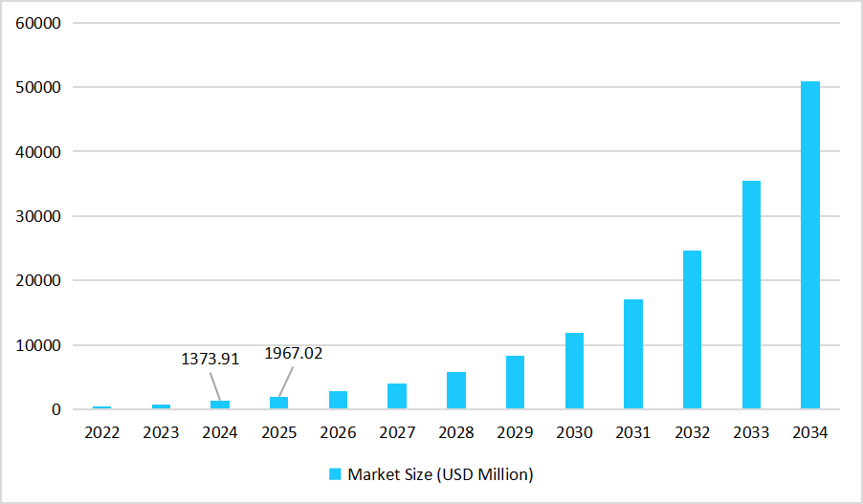
Task: Select the 2034 x-axis label
Action: point(809,433)
